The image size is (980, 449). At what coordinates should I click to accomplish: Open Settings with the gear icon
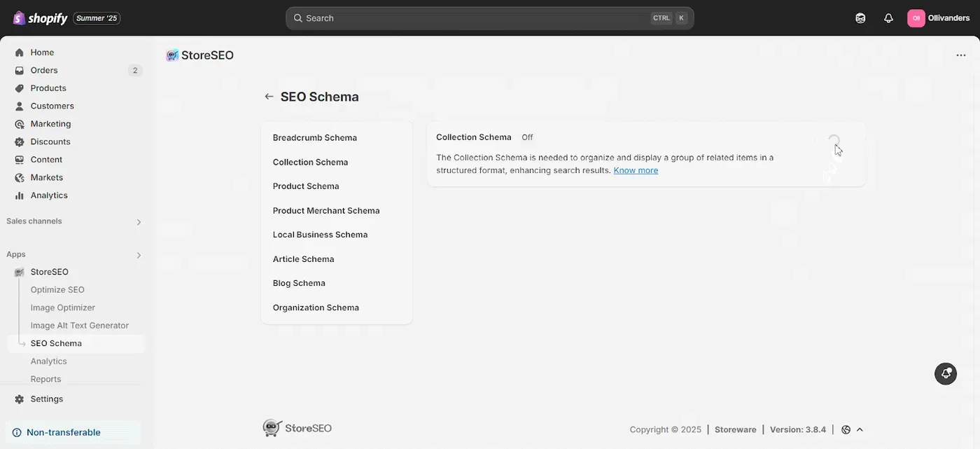[46, 399]
